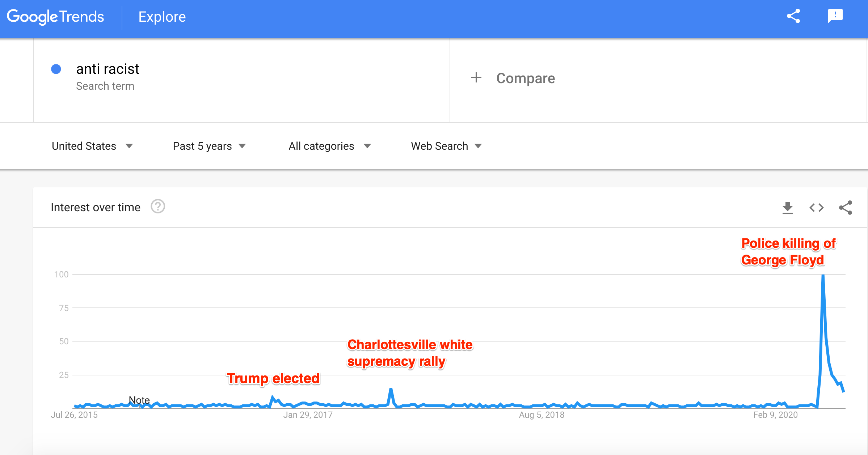Image resolution: width=868 pixels, height=455 pixels.
Task: Edit the anti racist search term
Action: 108,69
